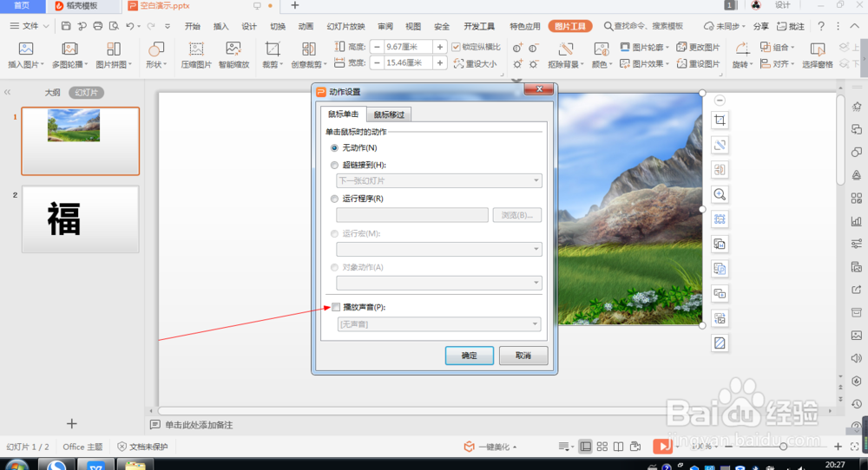Screen dimensions: 868x470
Task: Click the Insert Picture (插入图片) icon
Action: tap(25, 49)
